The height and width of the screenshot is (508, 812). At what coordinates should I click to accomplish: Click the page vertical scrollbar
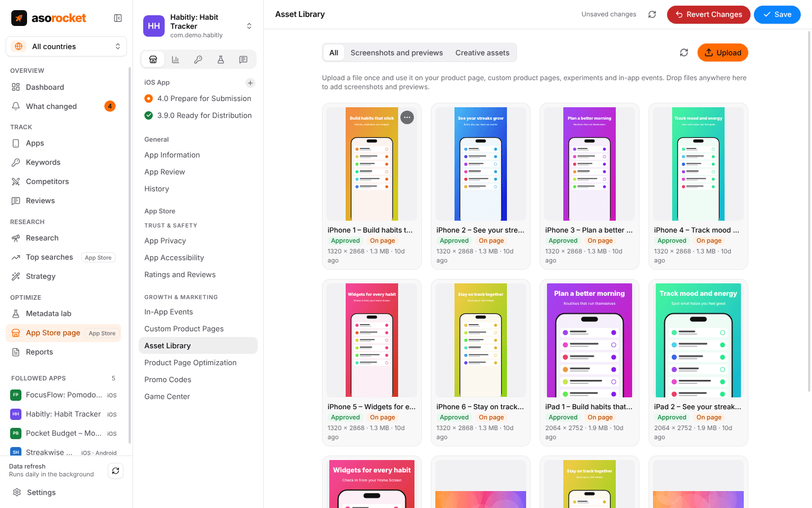pyautogui.click(x=810, y=212)
